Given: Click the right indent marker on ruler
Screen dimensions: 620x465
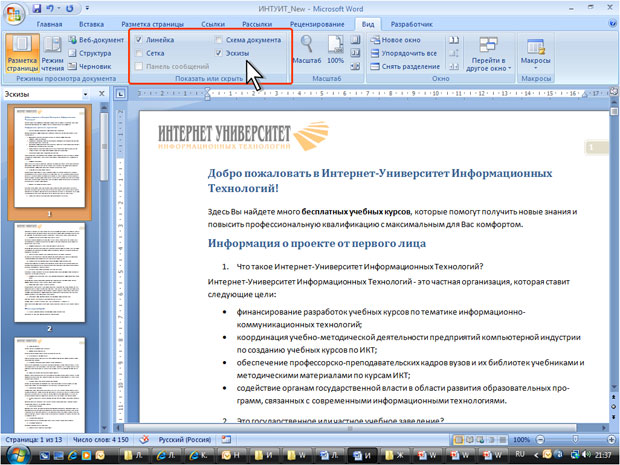Looking at the screenshot, I should [x=586, y=95].
